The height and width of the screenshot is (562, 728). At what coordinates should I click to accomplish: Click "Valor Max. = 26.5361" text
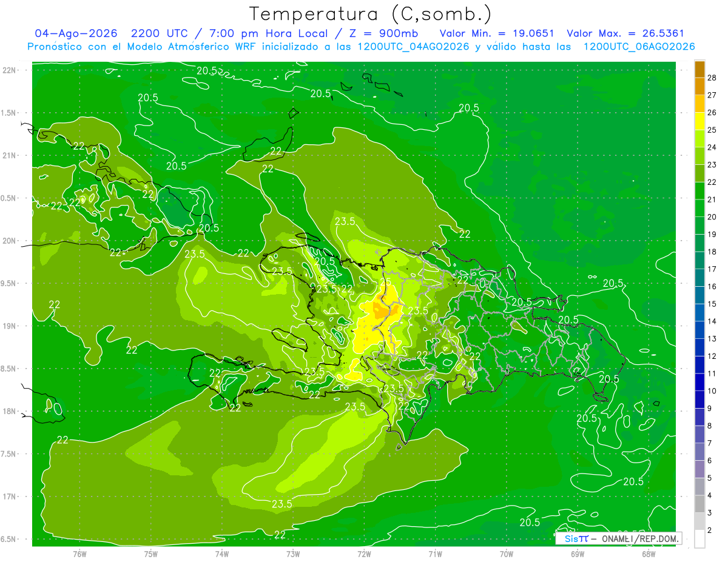625,34
